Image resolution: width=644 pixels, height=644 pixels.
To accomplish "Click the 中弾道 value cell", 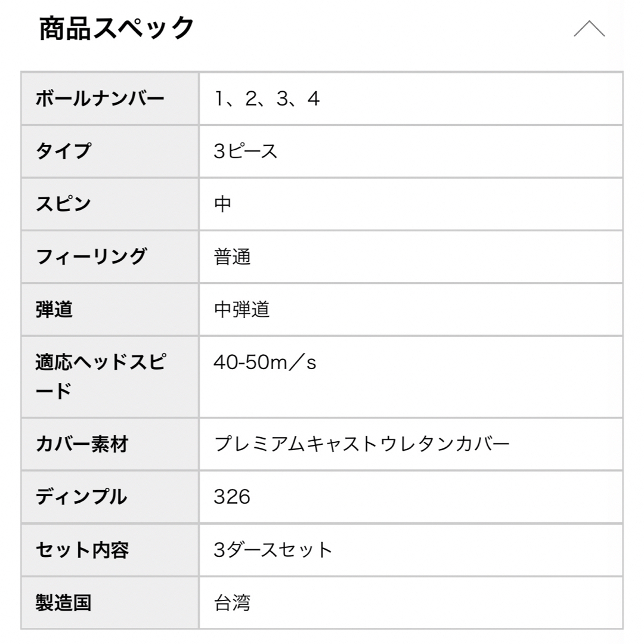I will click(411, 309).
